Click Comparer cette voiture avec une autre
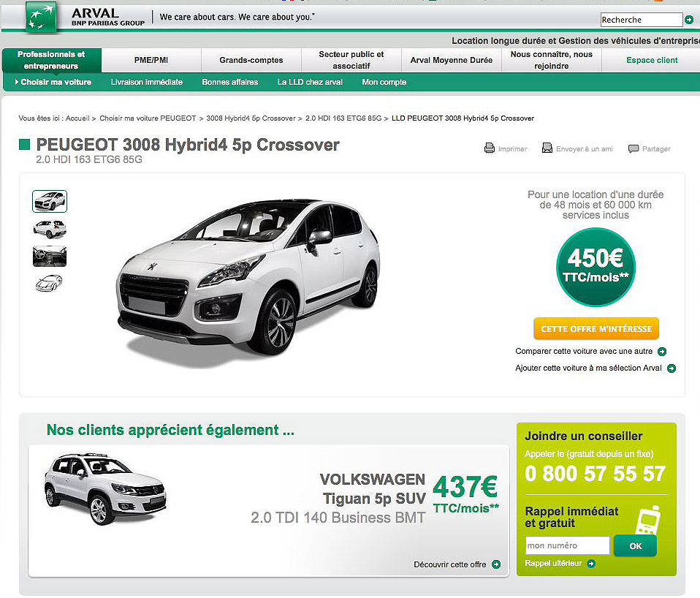 coord(584,352)
